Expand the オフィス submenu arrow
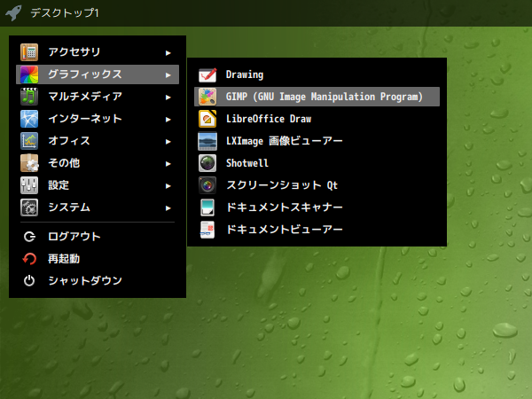Screen dimensions: 532x399 point(168,142)
